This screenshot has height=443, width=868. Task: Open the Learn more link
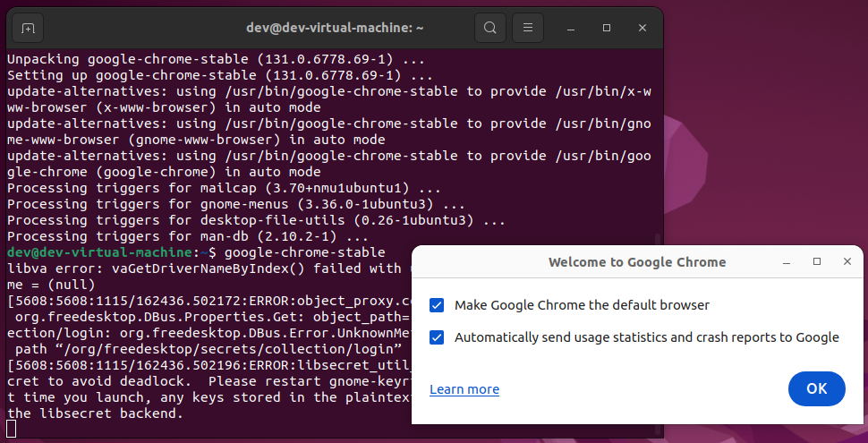[x=464, y=389]
